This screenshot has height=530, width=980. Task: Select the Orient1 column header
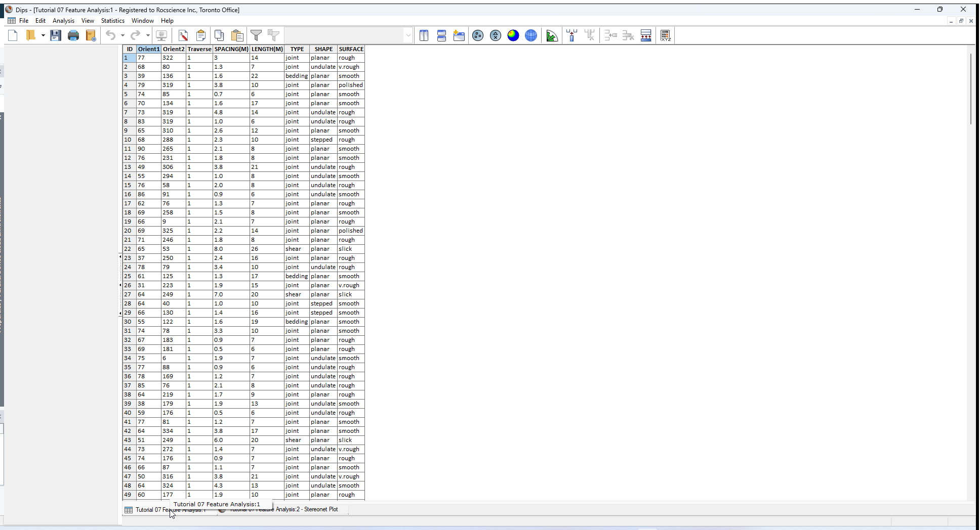pos(148,49)
